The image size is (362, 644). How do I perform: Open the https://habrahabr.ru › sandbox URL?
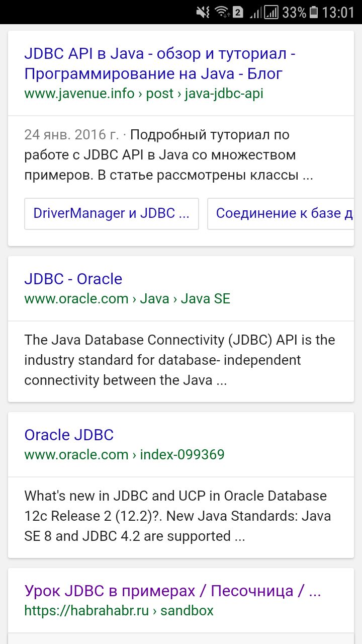pos(119,611)
